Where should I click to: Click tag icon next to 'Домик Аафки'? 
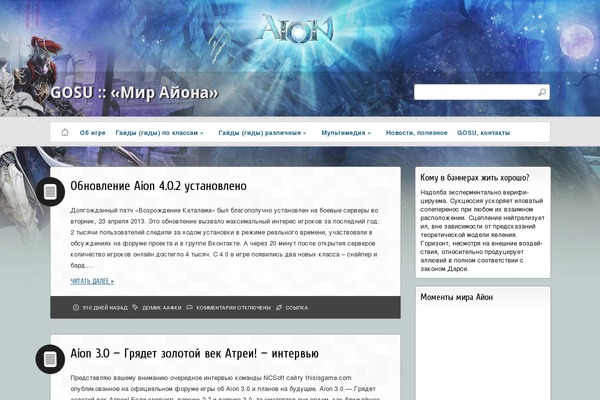135,307
